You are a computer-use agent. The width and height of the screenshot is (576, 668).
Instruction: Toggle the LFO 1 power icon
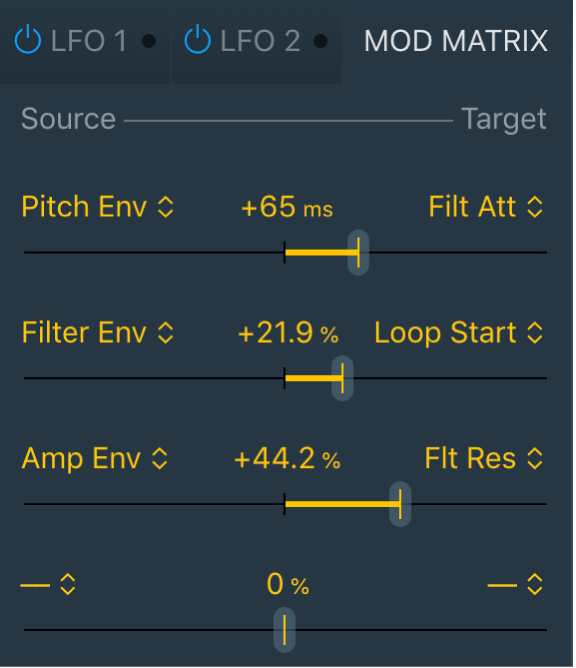coord(28,40)
